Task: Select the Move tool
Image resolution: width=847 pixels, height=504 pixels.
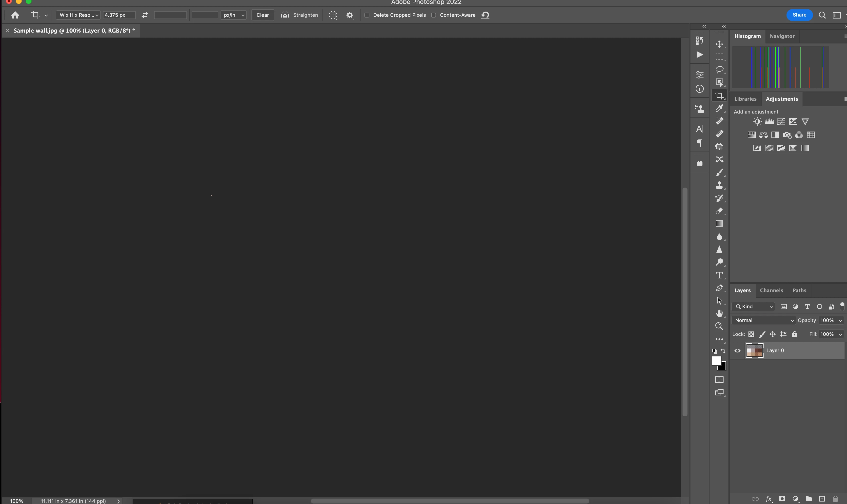Action: click(x=719, y=44)
